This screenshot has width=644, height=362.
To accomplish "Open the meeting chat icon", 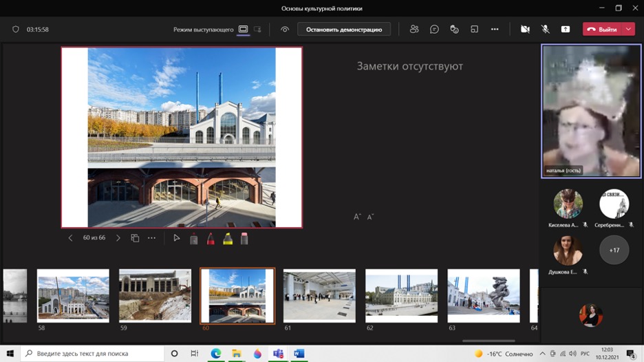I will point(434,30).
